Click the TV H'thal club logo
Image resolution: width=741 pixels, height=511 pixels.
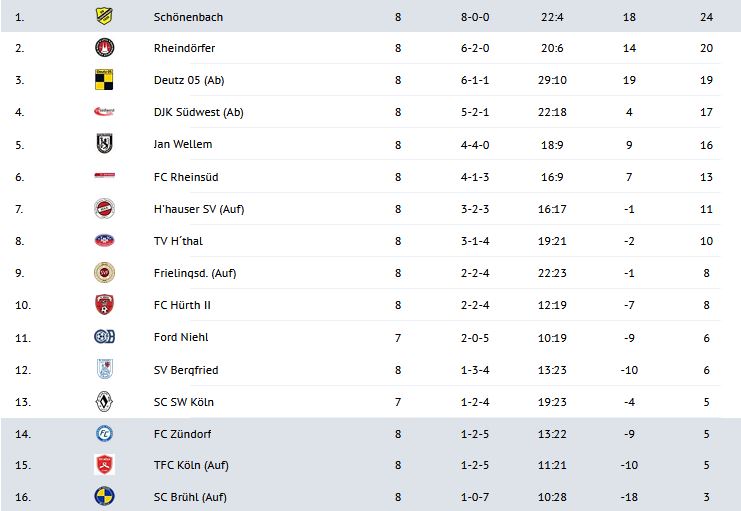(x=104, y=241)
